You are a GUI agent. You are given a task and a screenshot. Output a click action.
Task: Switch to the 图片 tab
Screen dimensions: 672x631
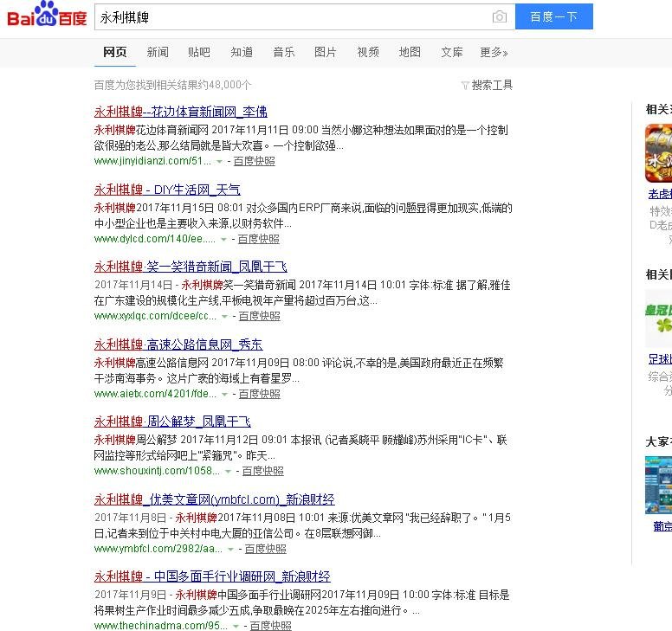tap(326, 52)
